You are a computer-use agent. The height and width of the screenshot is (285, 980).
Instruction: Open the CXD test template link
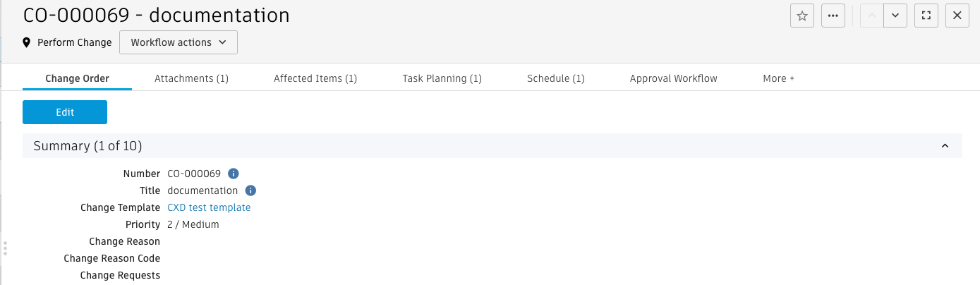(209, 207)
